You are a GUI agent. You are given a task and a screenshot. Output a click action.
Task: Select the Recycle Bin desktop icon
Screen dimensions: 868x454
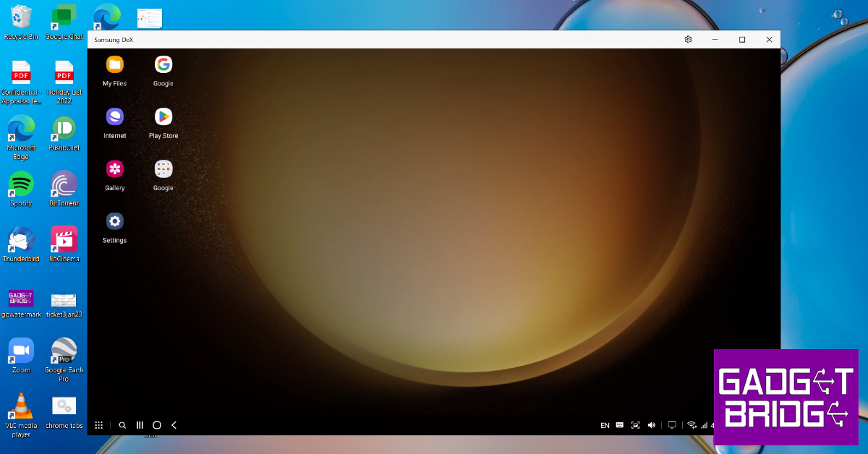(21, 22)
